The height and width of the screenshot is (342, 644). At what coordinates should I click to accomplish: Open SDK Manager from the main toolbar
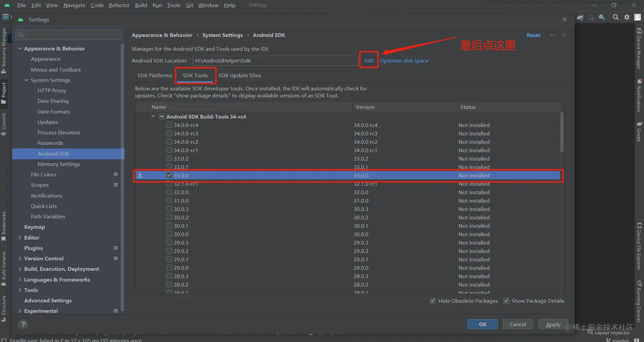click(602, 17)
